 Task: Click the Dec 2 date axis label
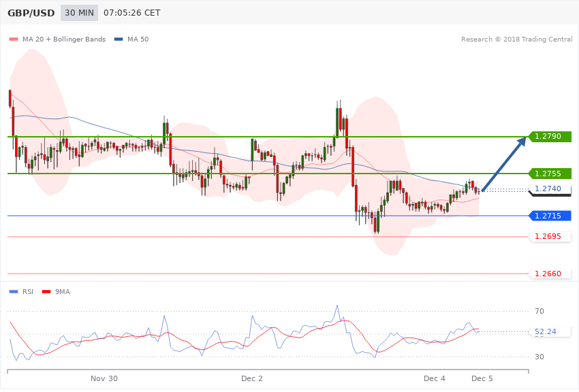pyautogui.click(x=252, y=378)
